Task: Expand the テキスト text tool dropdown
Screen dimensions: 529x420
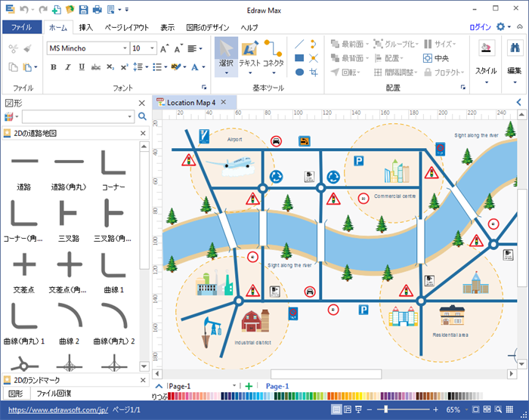Action: pyautogui.click(x=250, y=73)
